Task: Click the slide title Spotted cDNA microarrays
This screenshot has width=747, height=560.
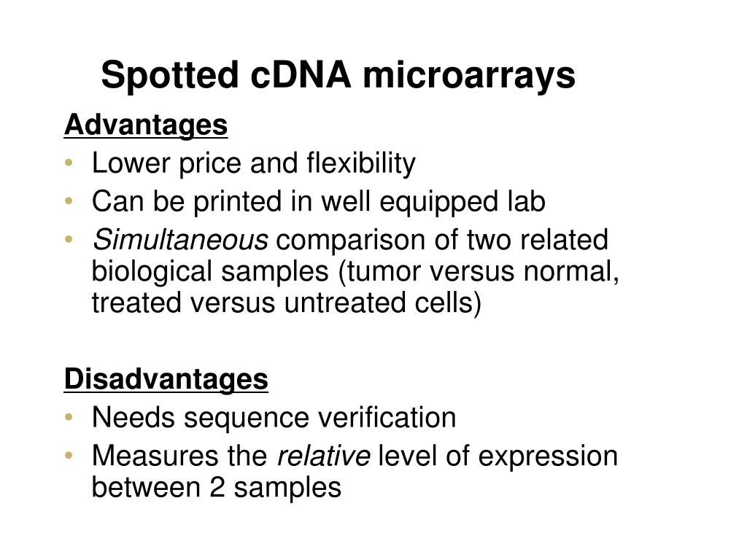Action: (x=338, y=76)
